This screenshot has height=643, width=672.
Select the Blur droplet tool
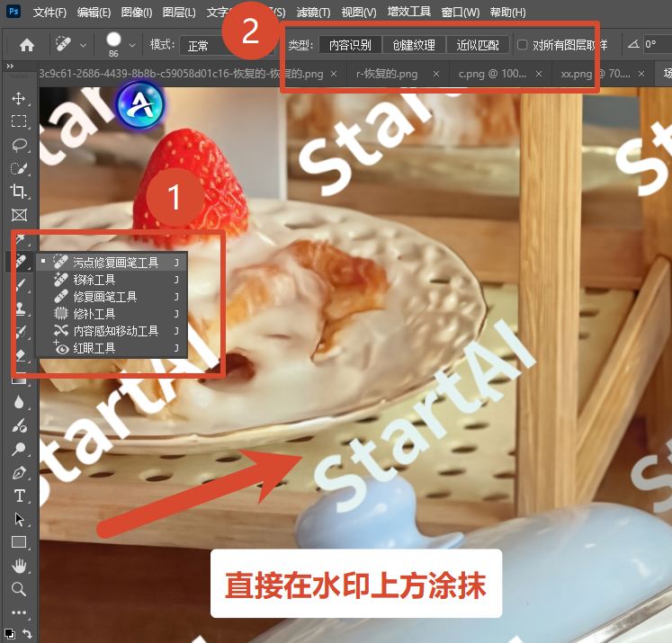(x=19, y=402)
